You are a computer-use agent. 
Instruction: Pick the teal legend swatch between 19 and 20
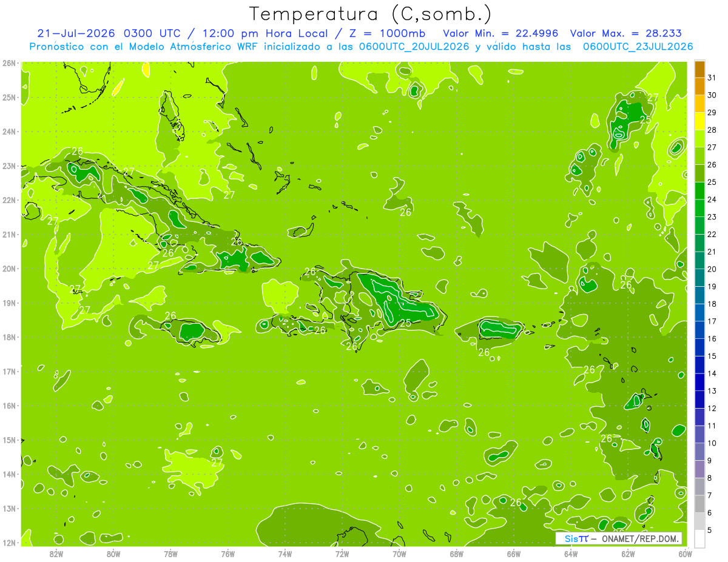click(x=699, y=278)
